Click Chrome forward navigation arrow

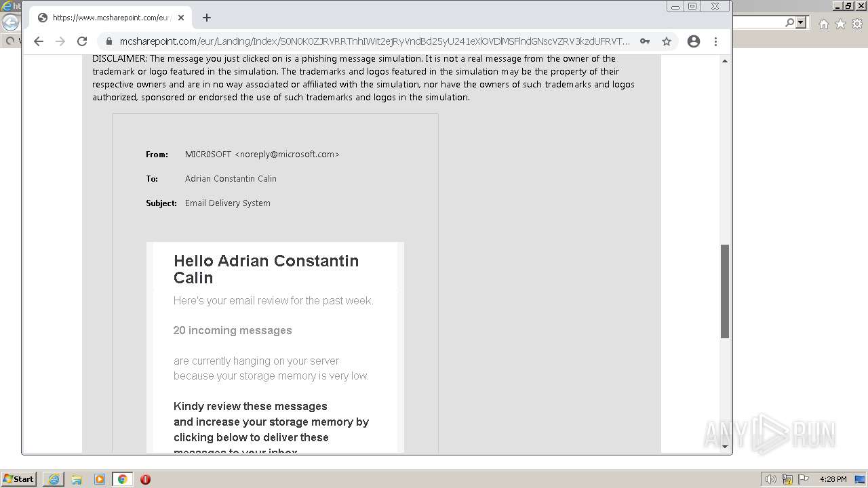[60, 41]
